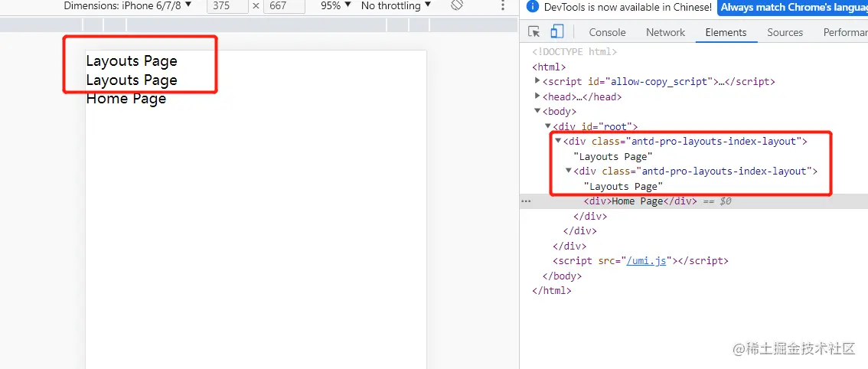Image resolution: width=868 pixels, height=369 pixels.
Task: Select the DOCTYPE html line
Action: click(574, 51)
